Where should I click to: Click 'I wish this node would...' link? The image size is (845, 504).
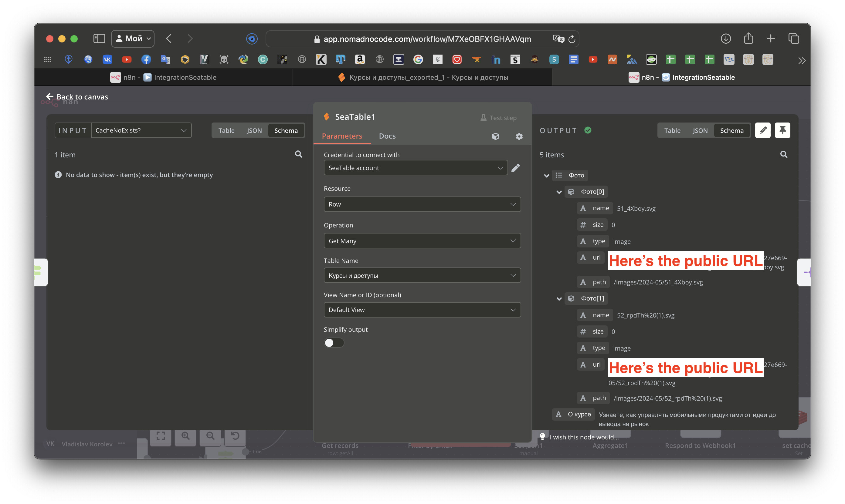pos(584,437)
